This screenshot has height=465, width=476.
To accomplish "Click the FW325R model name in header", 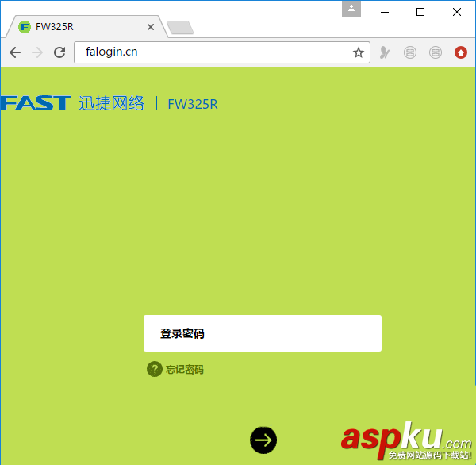I will pos(193,104).
